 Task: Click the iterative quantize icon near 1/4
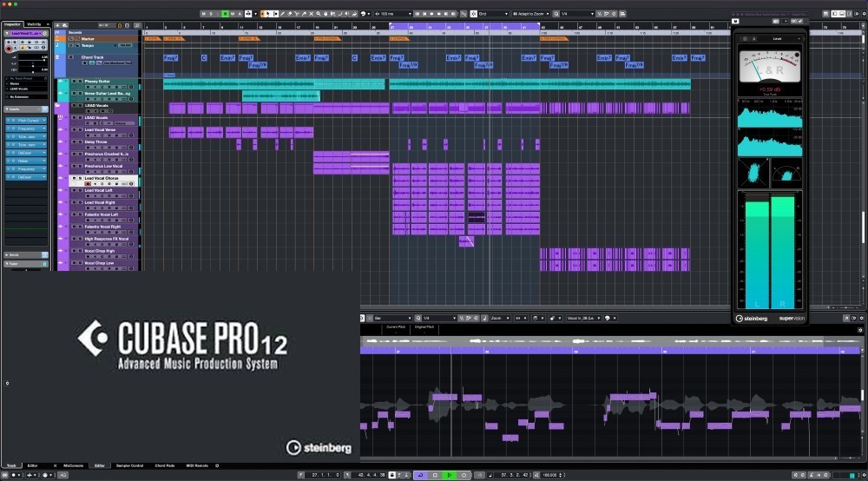pyautogui.click(x=600, y=14)
